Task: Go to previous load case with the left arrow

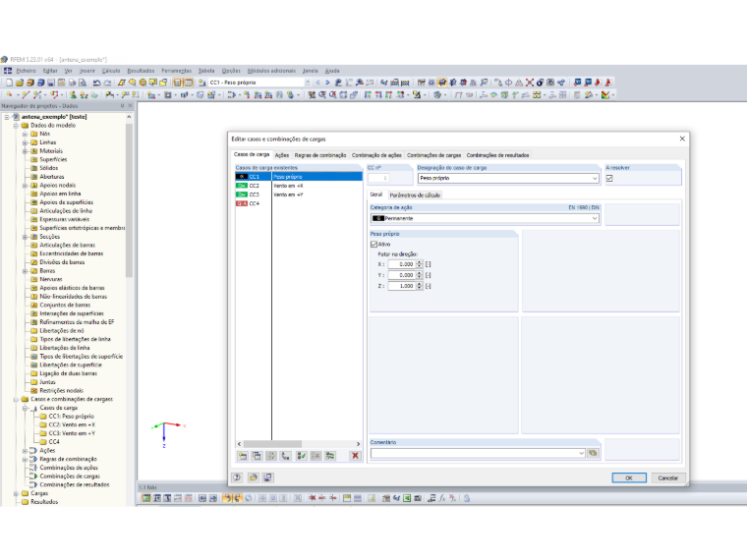Action: [317, 83]
